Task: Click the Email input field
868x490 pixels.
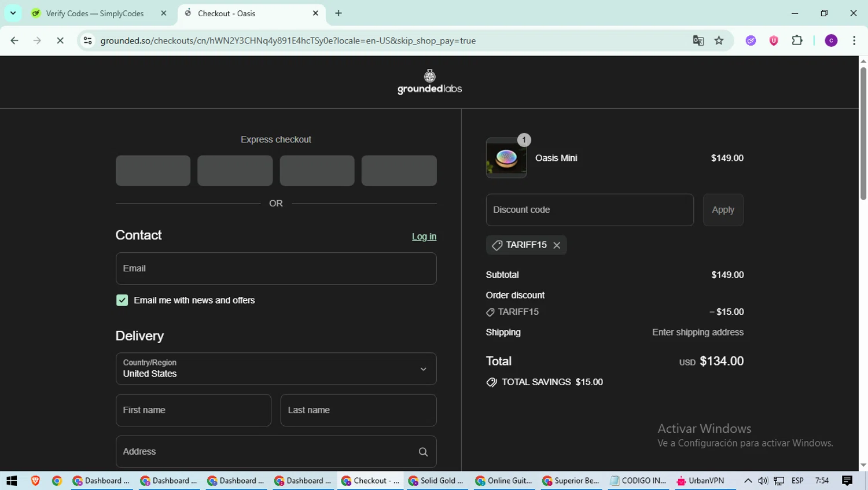Action: pyautogui.click(x=276, y=268)
